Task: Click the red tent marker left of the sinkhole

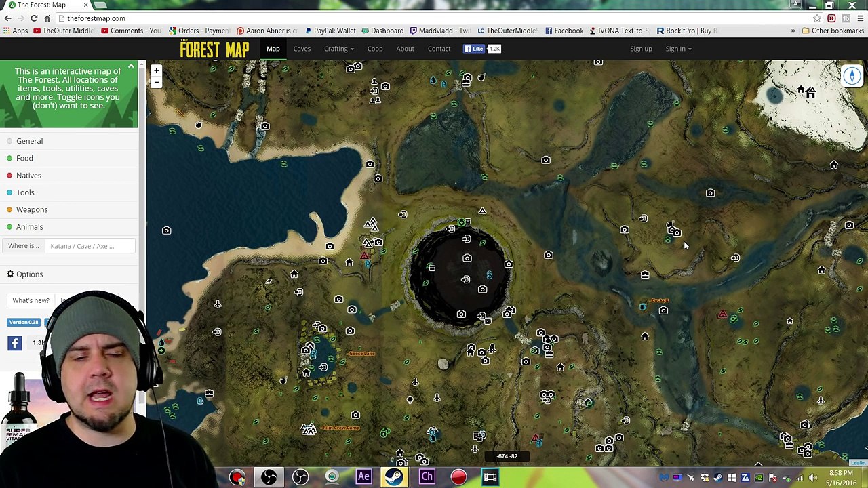Action: pyautogui.click(x=365, y=256)
